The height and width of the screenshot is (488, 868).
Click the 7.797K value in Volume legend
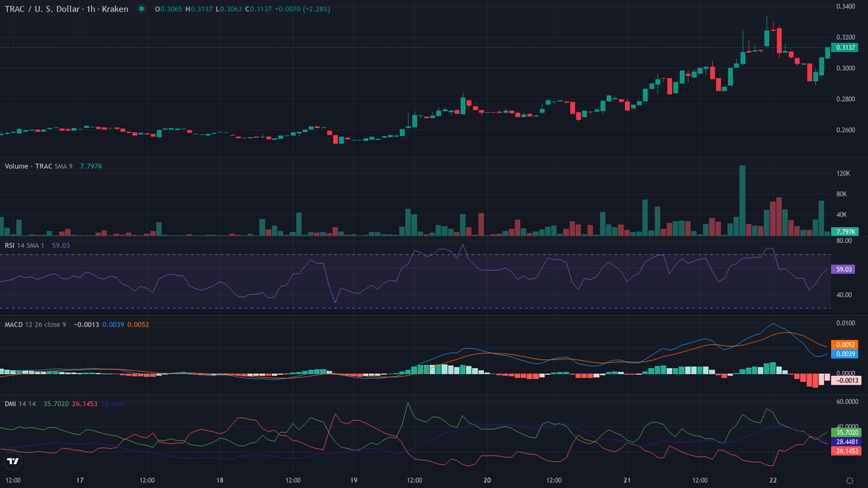91,166
